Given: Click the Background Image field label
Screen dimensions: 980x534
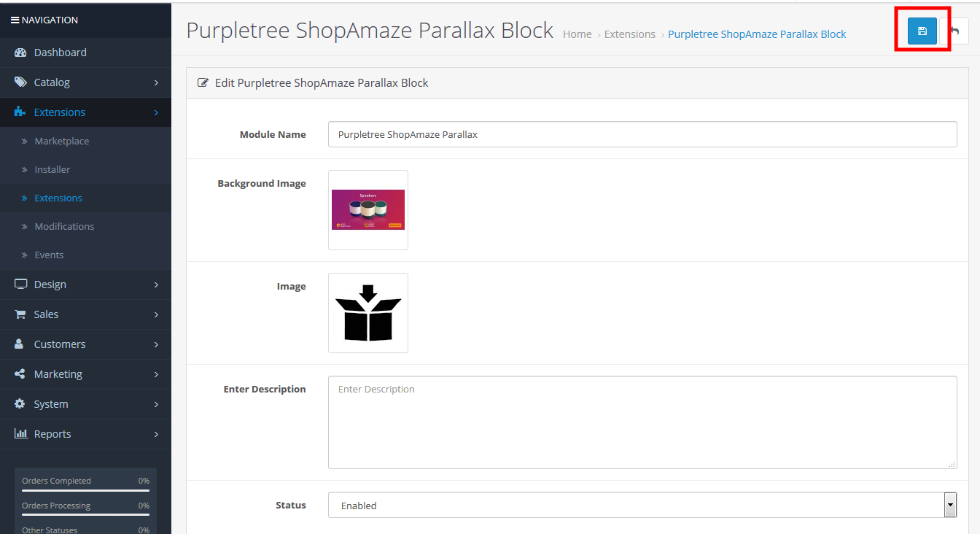Looking at the screenshot, I should (262, 183).
